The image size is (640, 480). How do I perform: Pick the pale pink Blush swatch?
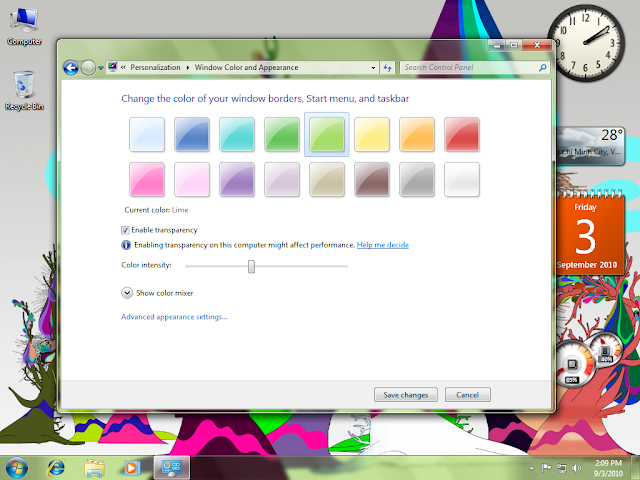point(192,179)
